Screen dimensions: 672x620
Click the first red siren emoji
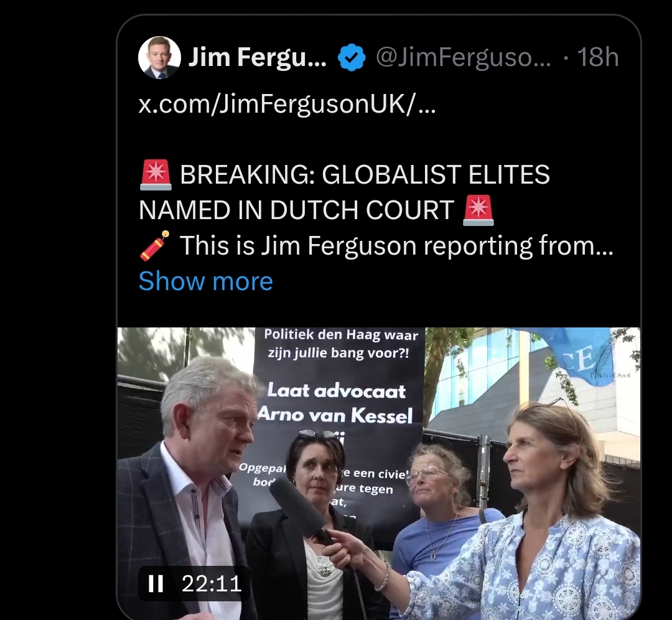point(156,175)
